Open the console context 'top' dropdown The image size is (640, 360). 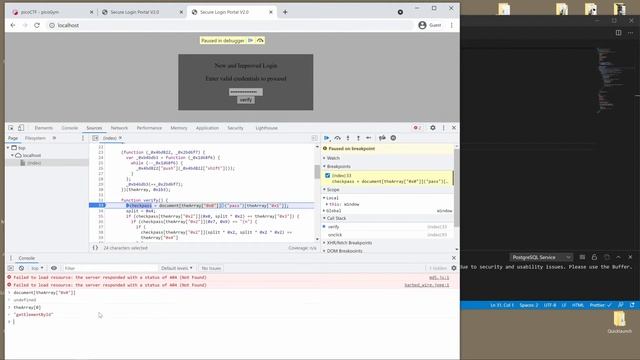coord(37,268)
